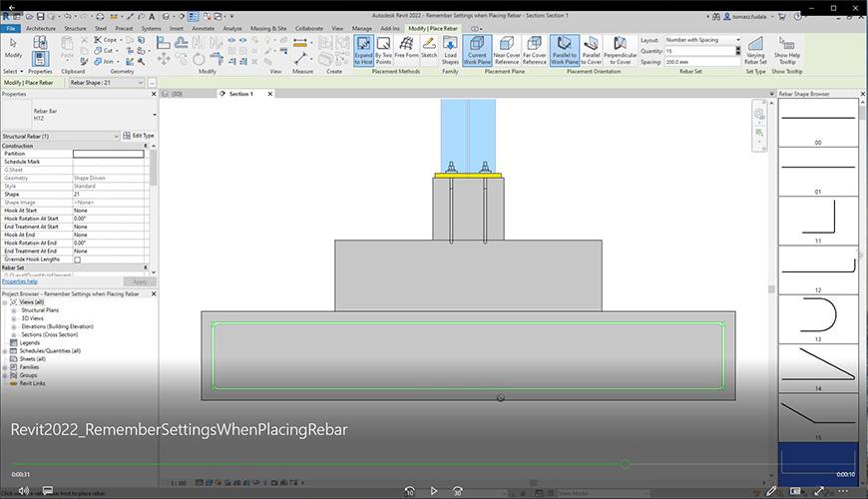The image size is (868, 499).
Task: Open the player's more options ellipsis
Action: pyautogui.click(x=843, y=491)
